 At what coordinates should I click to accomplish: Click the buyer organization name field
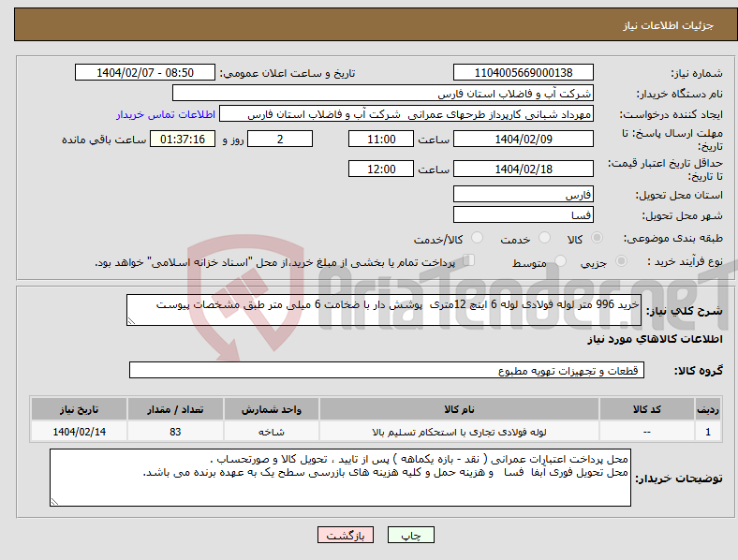pos(383,93)
